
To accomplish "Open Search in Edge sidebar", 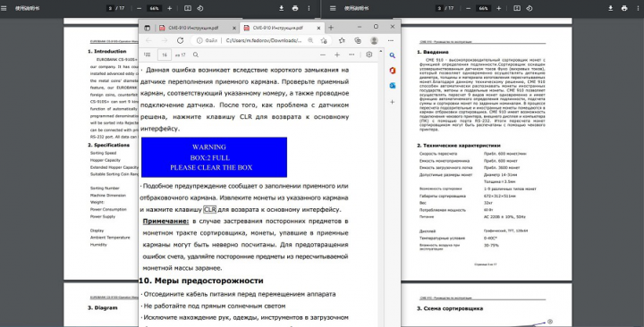I will pyautogui.click(x=393, y=55).
